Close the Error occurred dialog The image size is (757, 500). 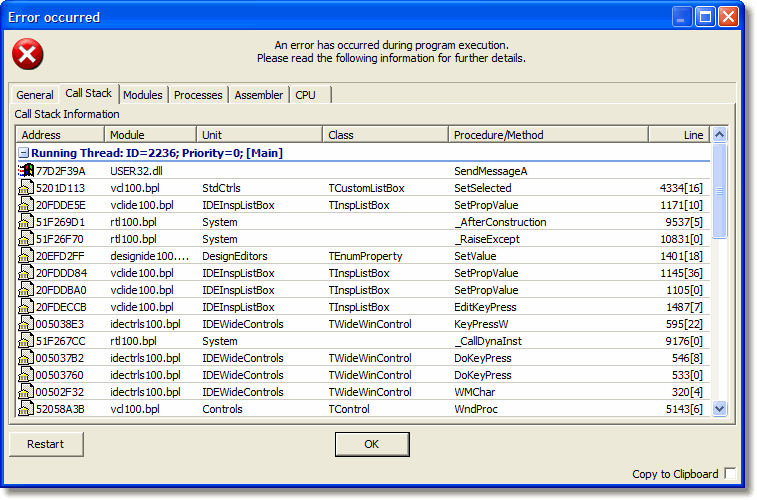tap(729, 17)
